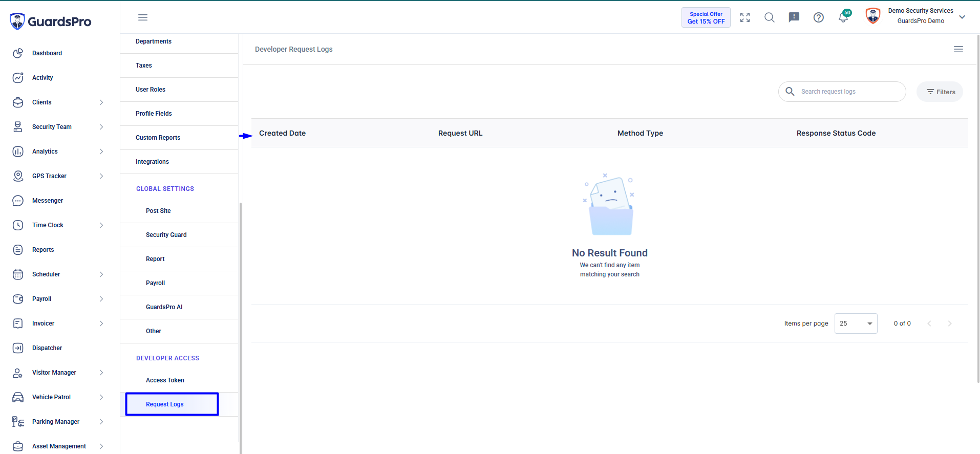Click the Vehicle Patrol car icon

18,397
